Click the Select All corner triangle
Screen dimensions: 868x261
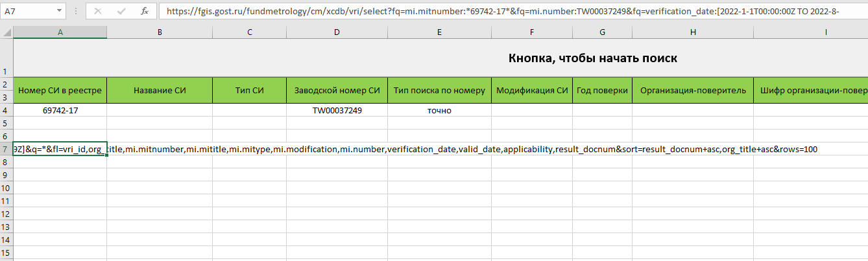pos(6,32)
